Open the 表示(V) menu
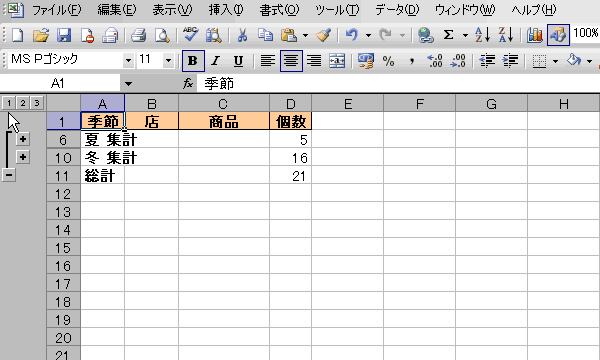Image resolution: width=600 pixels, height=360 pixels. [172, 10]
